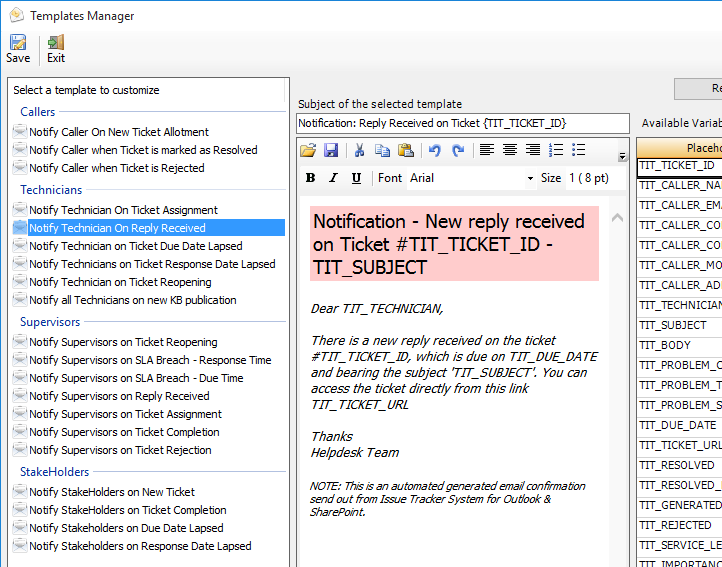Image resolution: width=722 pixels, height=567 pixels.
Task: Click the subject of the selected template field
Action: click(463, 123)
